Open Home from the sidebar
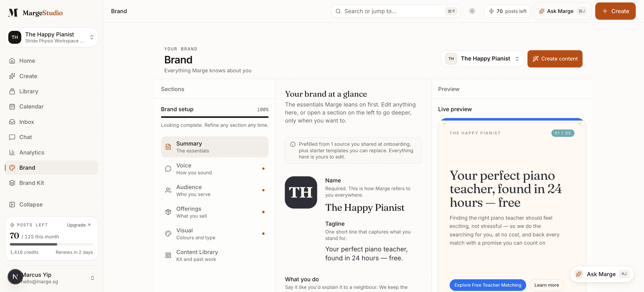Viewport: 644px width, 292px height. 51,61
